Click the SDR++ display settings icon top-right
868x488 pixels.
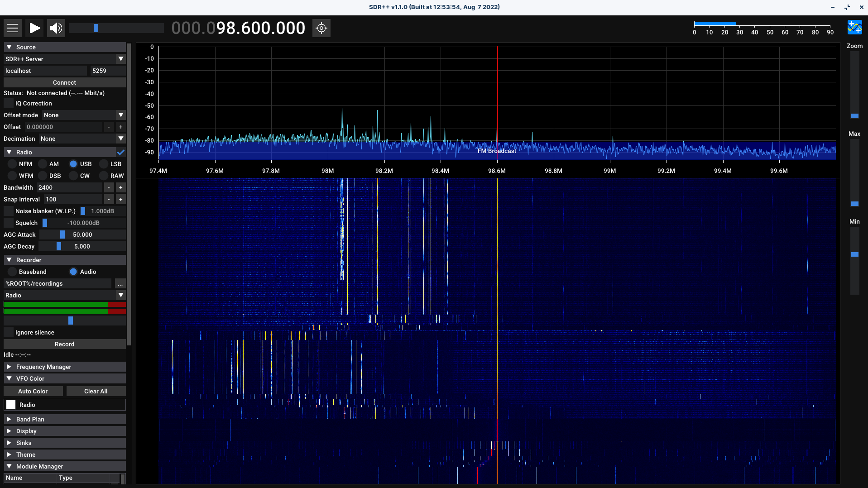coord(855,27)
